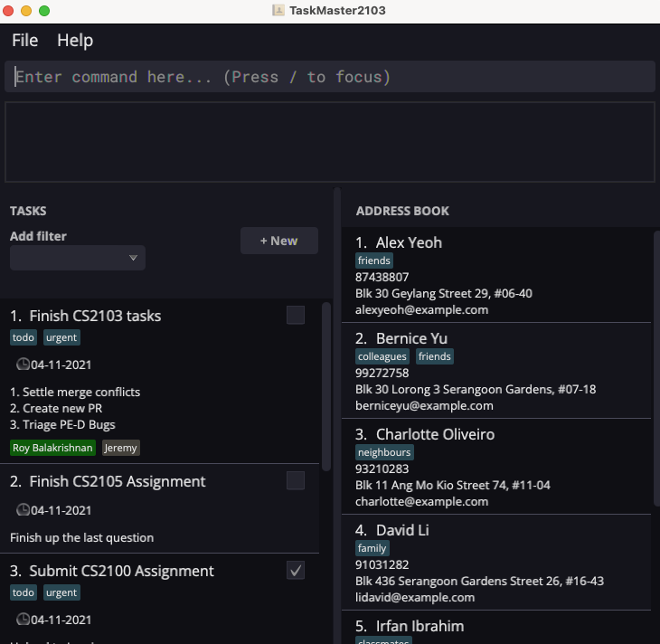Click TaskMaster2103 title bar app icon
Image resolution: width=660 pixels, height=644 pixels.
coord(278,10)
